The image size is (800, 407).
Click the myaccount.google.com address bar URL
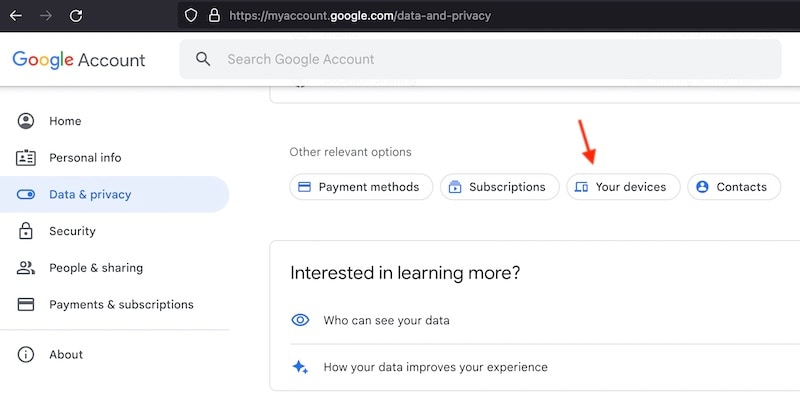pos(360,16)
